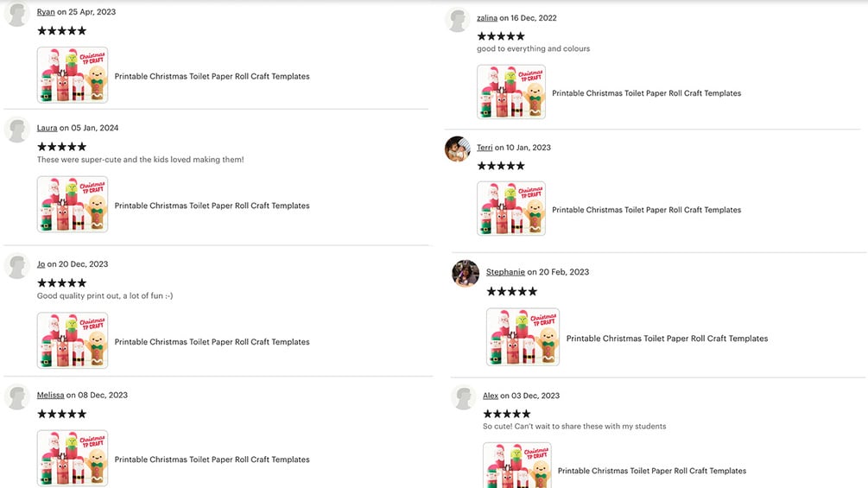Click product thumbnail in Ryan's review
The height and width of the screenshot is (488, 868).
73,75
